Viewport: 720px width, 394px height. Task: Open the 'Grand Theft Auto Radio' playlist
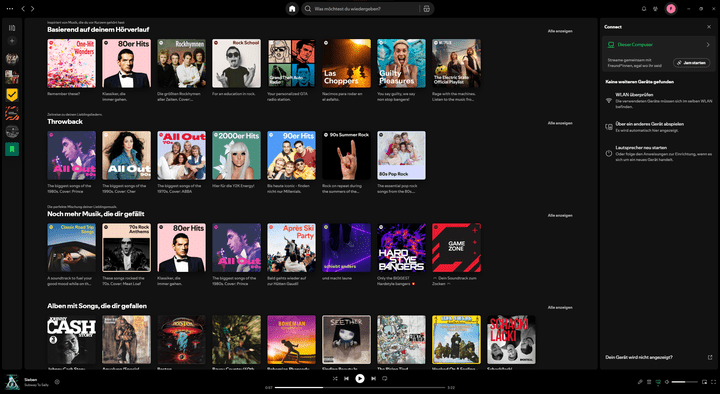(292, 63)
